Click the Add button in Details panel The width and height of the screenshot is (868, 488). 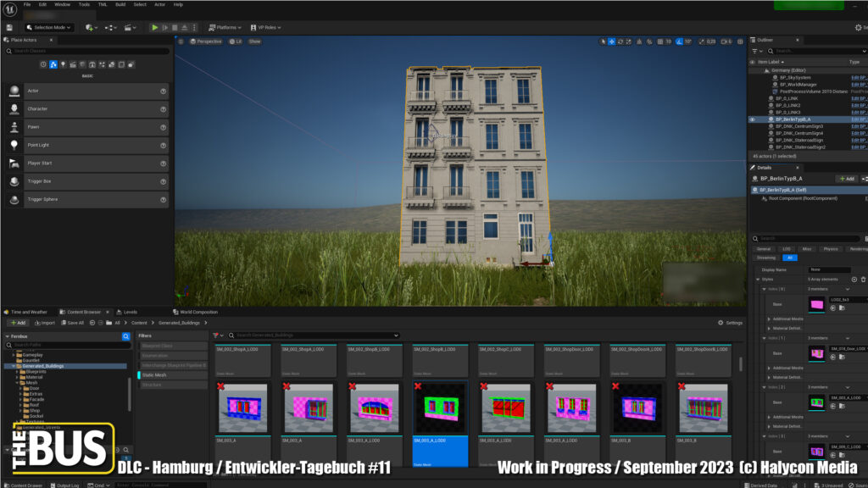pyautogui.click(x=845, y=179)
